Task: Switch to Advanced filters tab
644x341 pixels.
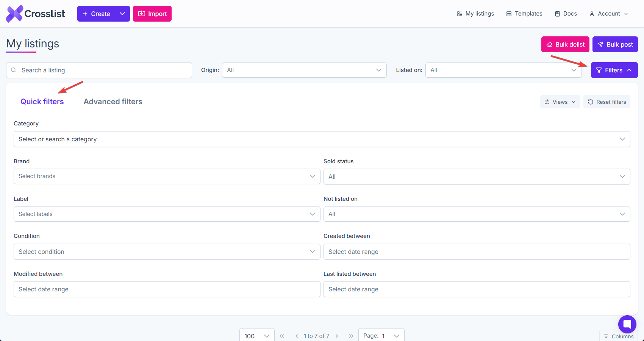Action: point(113,102)
